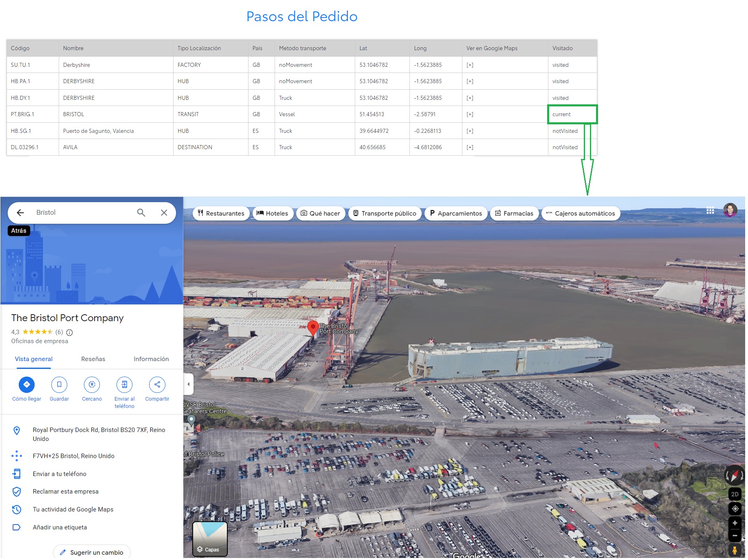
Task: Click the Cajeros automáticos chip
Action: point(581,214)
